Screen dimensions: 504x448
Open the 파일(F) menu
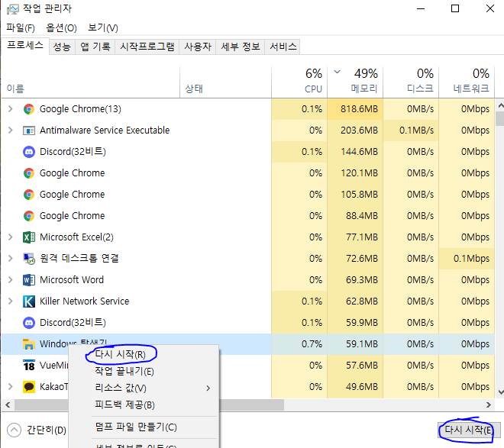click(21, 28)
